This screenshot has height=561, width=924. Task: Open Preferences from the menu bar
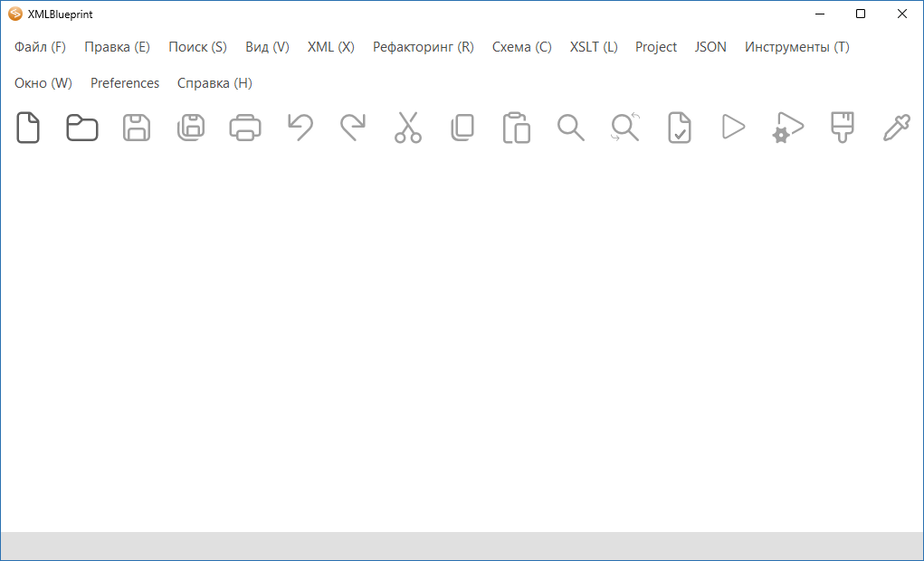tap(124, 82)
